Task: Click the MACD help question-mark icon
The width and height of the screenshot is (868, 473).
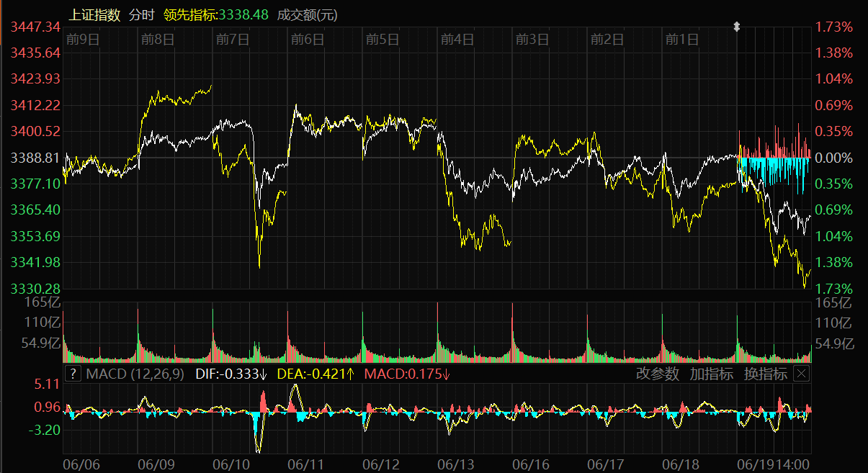Action: 73,374
